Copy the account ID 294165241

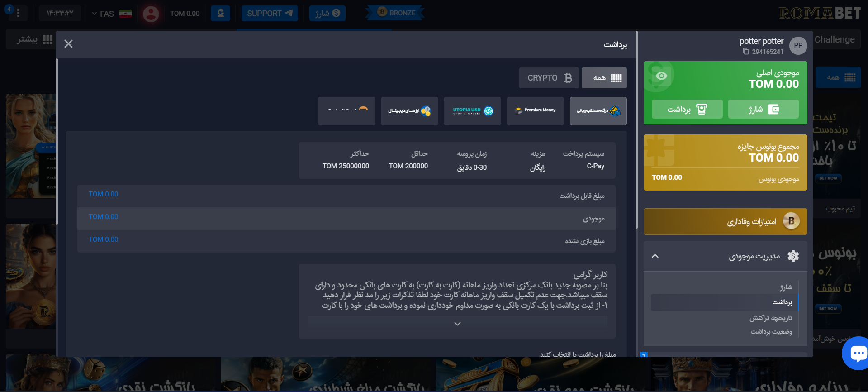tap(746, 52)
